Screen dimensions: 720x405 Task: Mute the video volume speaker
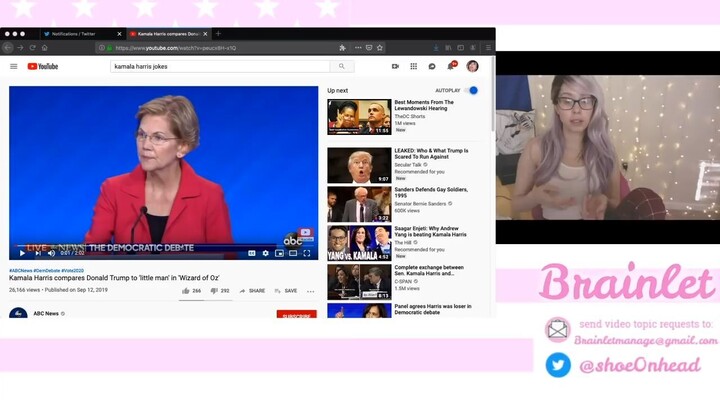(x=51, y=253)
